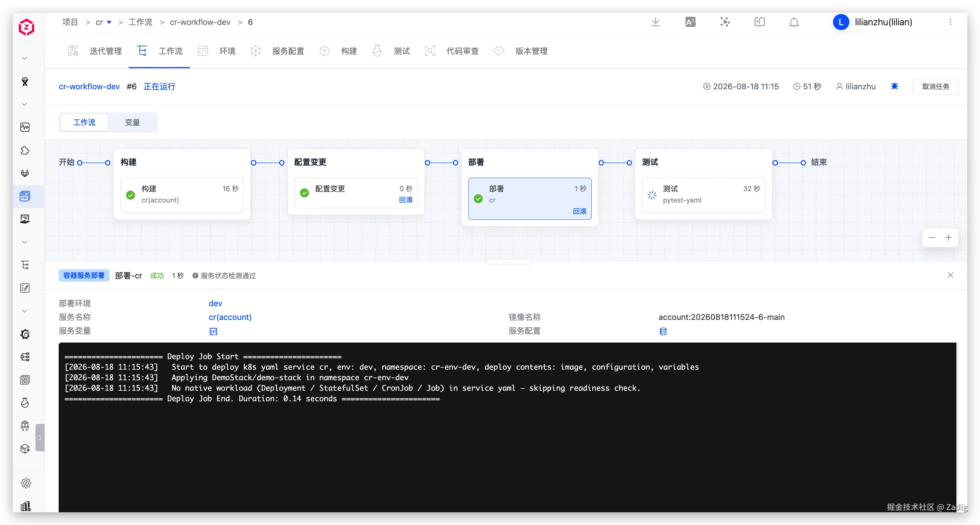Click the scattered dots icon in top bar
This screenshot has width=980, height=525.
pyautogui.click(x=725, y=22)
